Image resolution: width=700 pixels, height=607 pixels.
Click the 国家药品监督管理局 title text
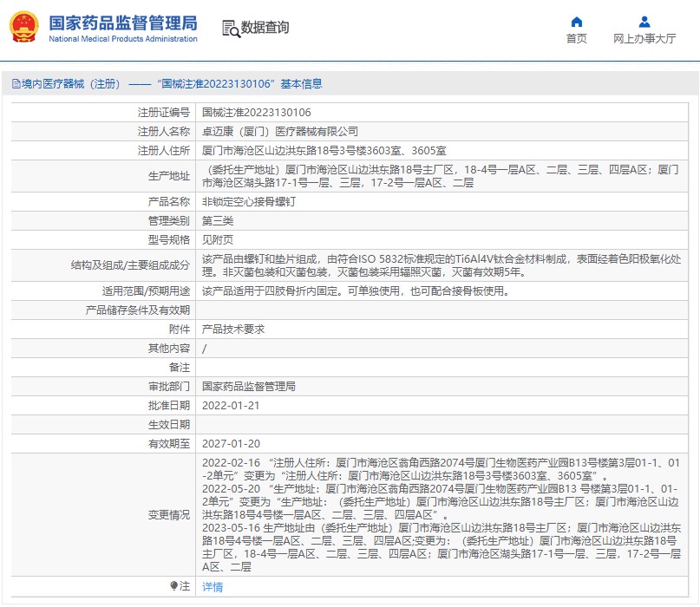[x=122, y=23]
